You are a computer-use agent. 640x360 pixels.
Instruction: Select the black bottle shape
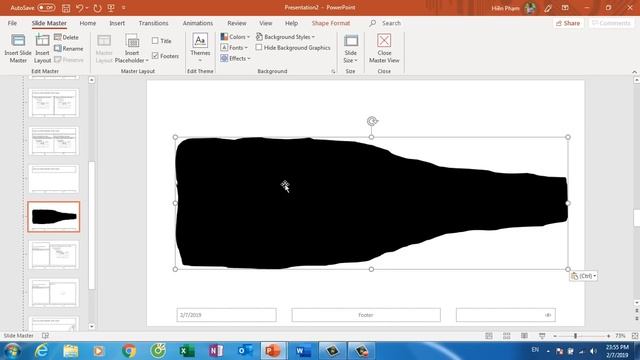tap(371, 203)
